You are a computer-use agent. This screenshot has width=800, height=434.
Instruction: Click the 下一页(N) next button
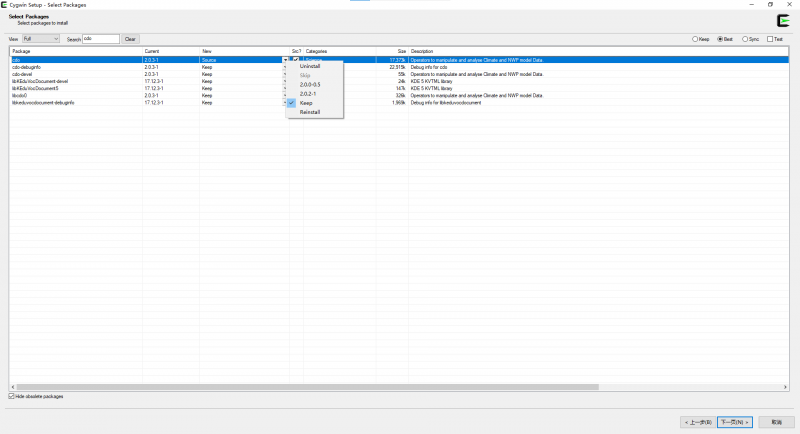point(735,422)
